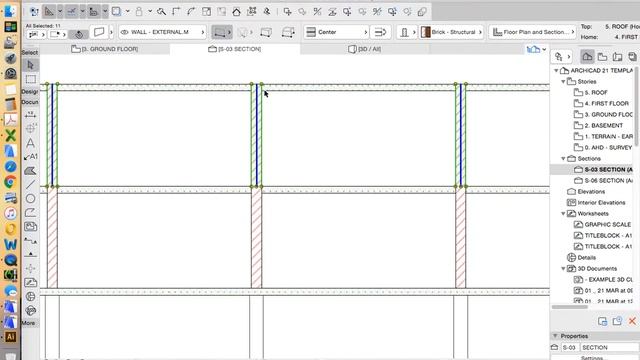The image size is (640, 360).
Task: Toggle the lock icon in toolbar
Action: [139, 11]
